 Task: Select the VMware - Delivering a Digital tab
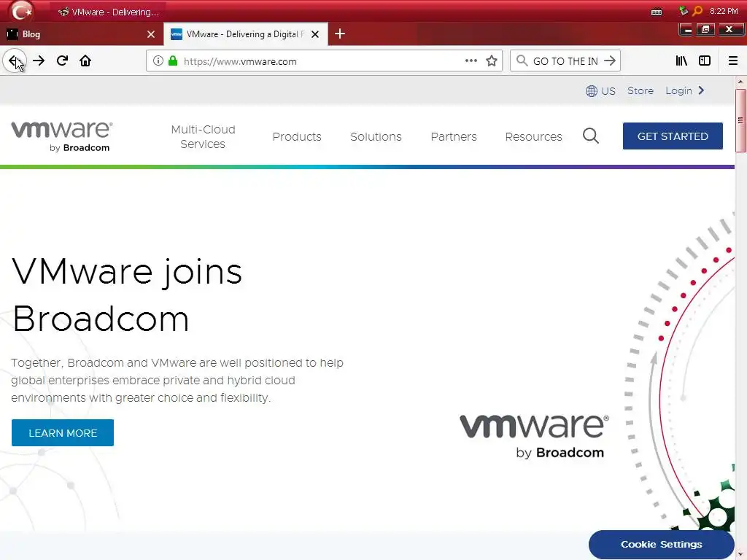(245, 34)
